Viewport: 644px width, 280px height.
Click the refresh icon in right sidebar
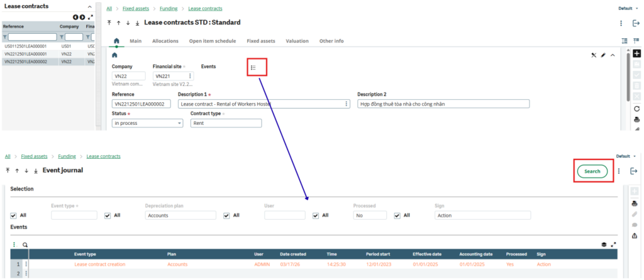pyautogui.click(x=636, y=108)
